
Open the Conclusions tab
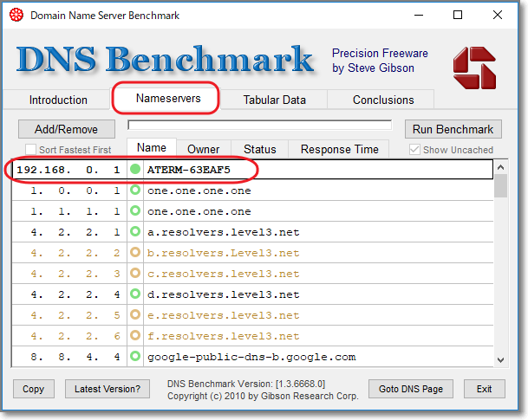383,100
